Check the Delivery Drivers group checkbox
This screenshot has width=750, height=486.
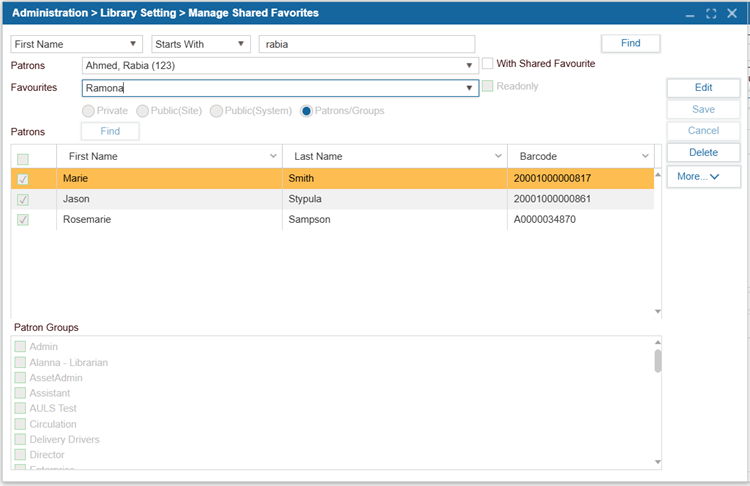coord(20,439)
